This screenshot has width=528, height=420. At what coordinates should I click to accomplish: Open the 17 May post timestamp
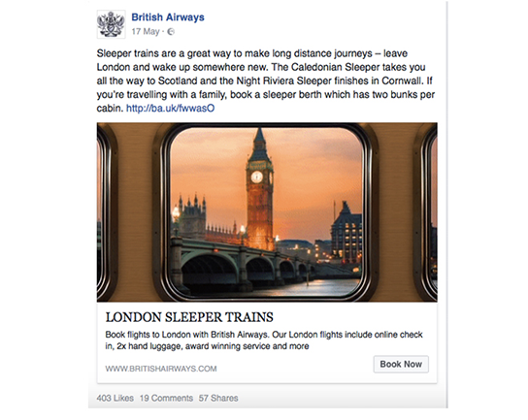[x=146, y=32]
